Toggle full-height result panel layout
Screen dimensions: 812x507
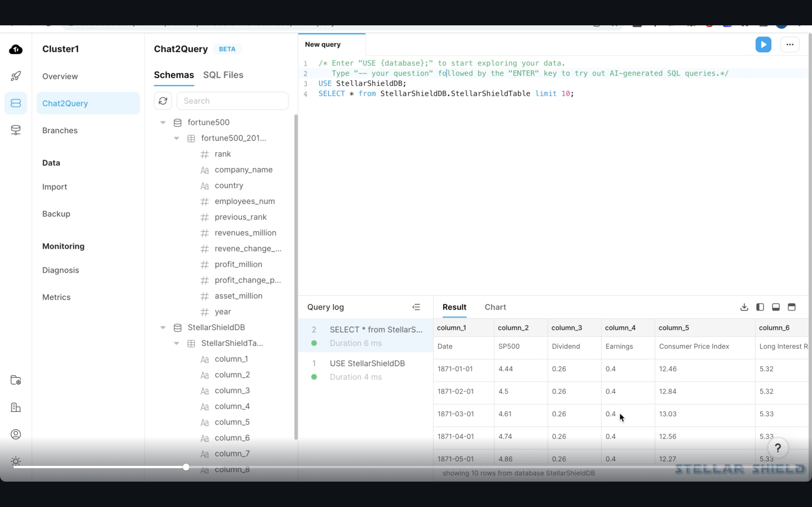pos(791,307)
